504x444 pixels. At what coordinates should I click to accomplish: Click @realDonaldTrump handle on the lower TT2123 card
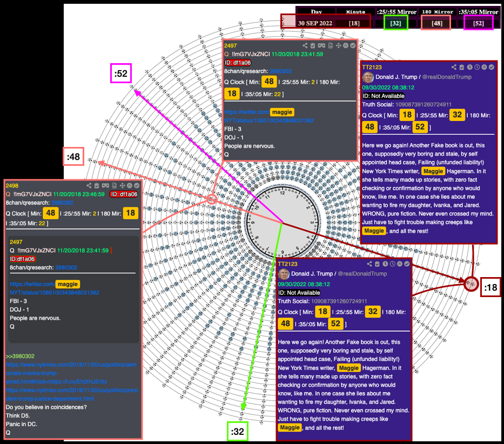(x=362, y=274)
